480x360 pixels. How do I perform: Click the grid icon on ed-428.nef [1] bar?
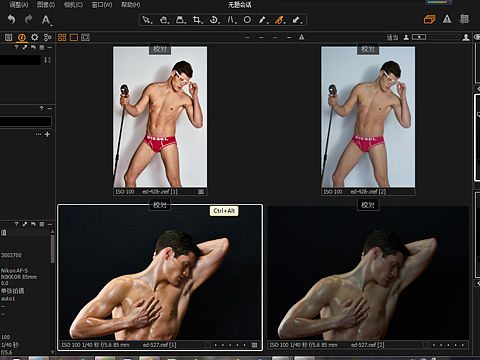pyautogui.click(x=201, y=192)
